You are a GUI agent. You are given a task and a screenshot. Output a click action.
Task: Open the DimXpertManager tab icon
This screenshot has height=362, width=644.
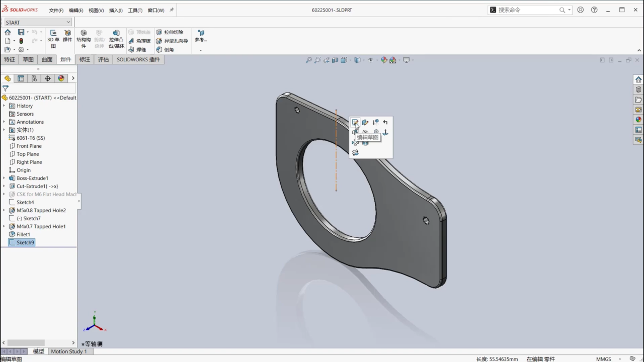[x=48, y=78]
